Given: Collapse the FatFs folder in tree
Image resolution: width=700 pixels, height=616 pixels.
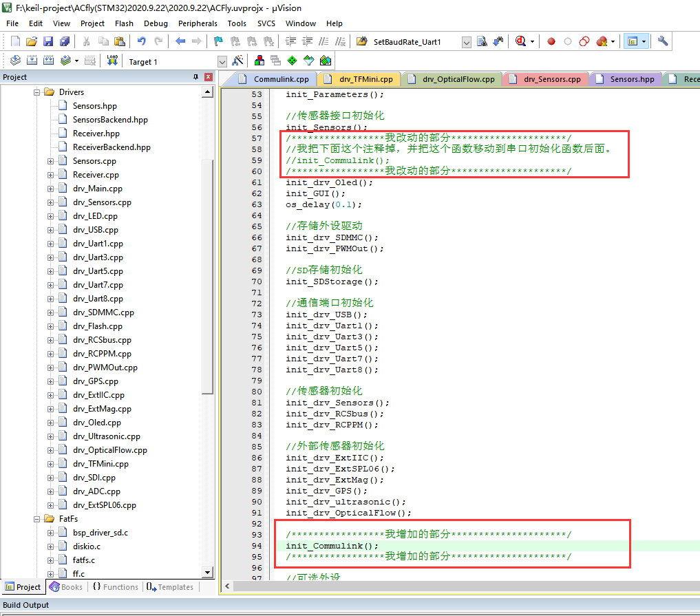Looking at the screenshot, I should pyautogui.click(x=36, y=519).
